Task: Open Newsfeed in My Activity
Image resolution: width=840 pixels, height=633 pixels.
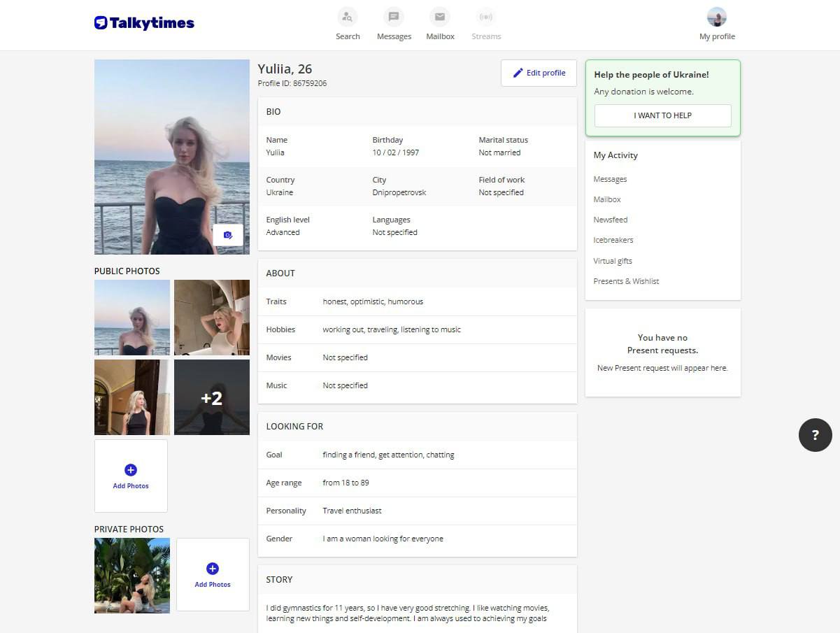Action: 610,220
